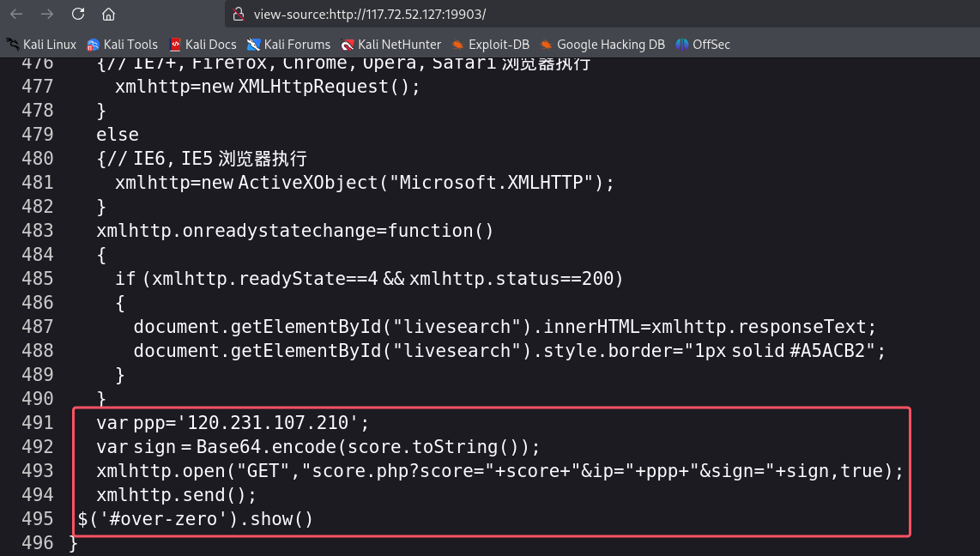The width and height of the screenshot is (980, 556).
Task: Go forward with the forward arrow
Action: [47, 14]
